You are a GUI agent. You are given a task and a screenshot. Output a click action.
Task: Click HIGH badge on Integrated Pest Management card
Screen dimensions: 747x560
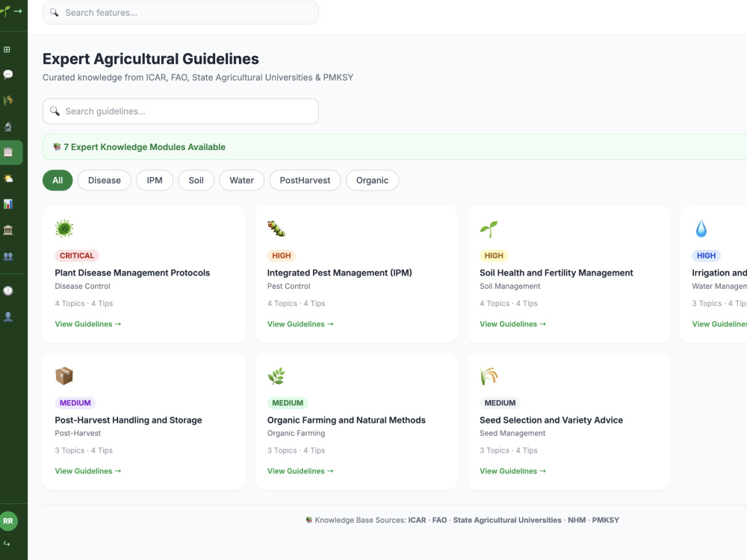(x=282, y=255)
